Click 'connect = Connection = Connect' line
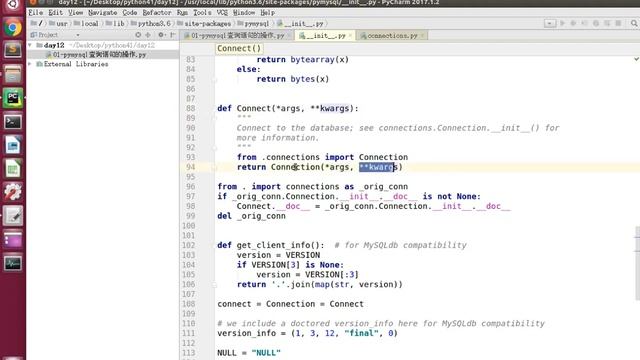This screenshot has height=360, width=640. tap(290, 304)
